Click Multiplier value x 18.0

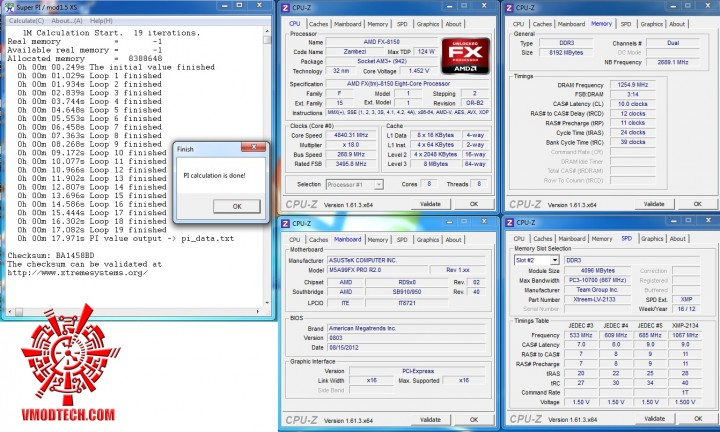click(x=352, y=145)
